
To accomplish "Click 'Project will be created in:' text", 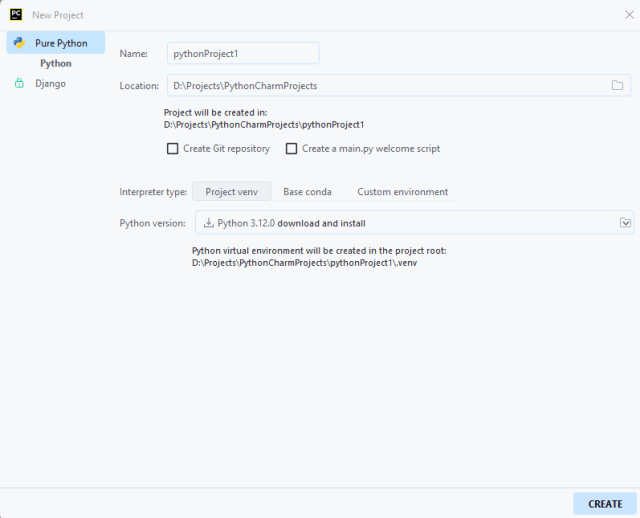I will click(x=216, y=113).
